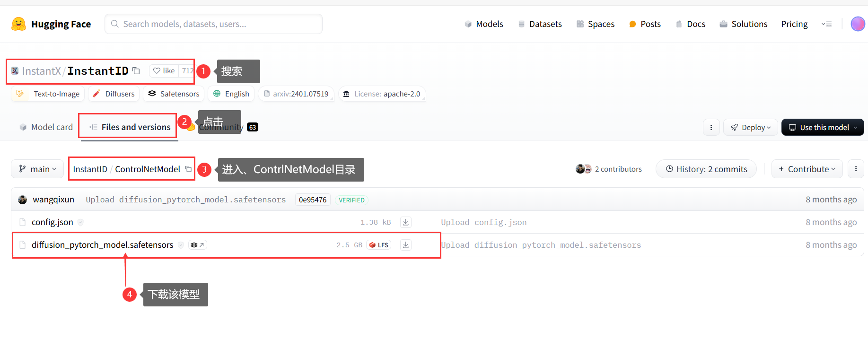Image resolution: width=868 pixels, height=357 pixels.
Task: Open the safetensors viewer icon next to model file
Action: 197,245
